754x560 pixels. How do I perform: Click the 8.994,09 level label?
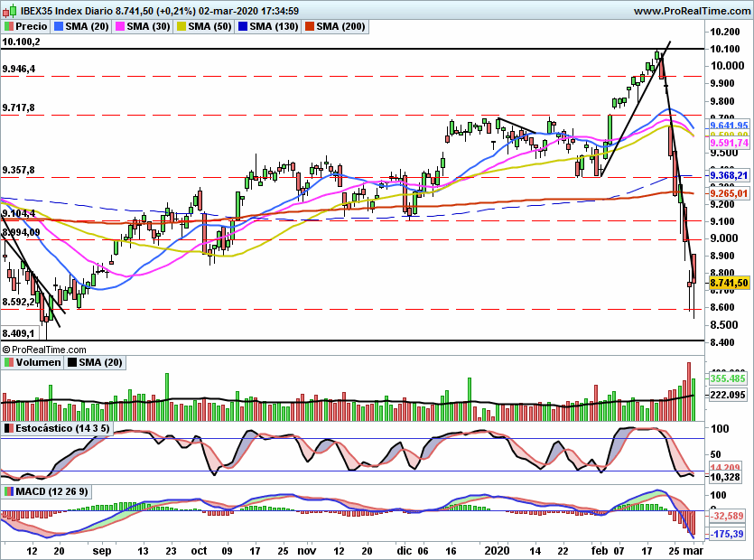21,232
